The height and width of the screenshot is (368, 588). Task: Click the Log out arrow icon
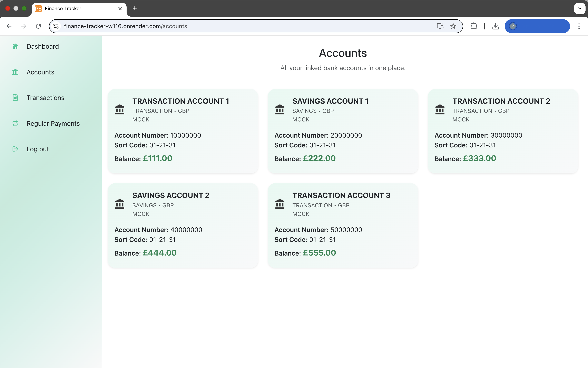15,149
